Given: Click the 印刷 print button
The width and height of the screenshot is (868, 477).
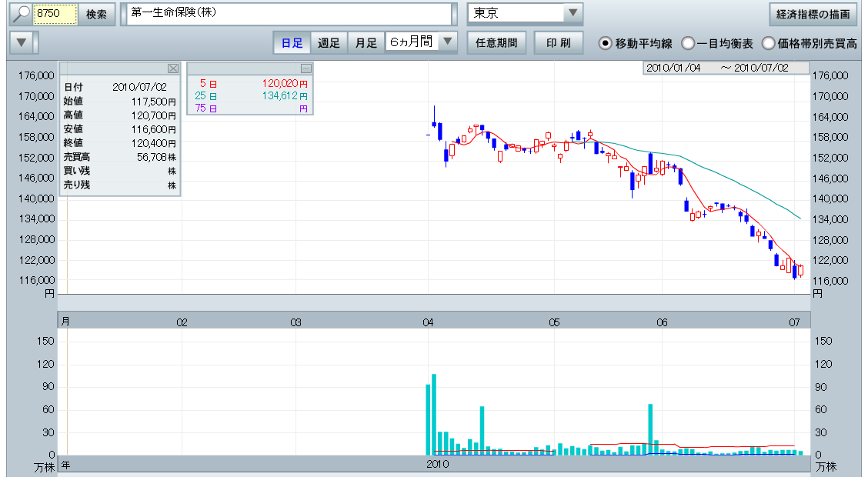Looking at the screenshot, I should 558,43.
